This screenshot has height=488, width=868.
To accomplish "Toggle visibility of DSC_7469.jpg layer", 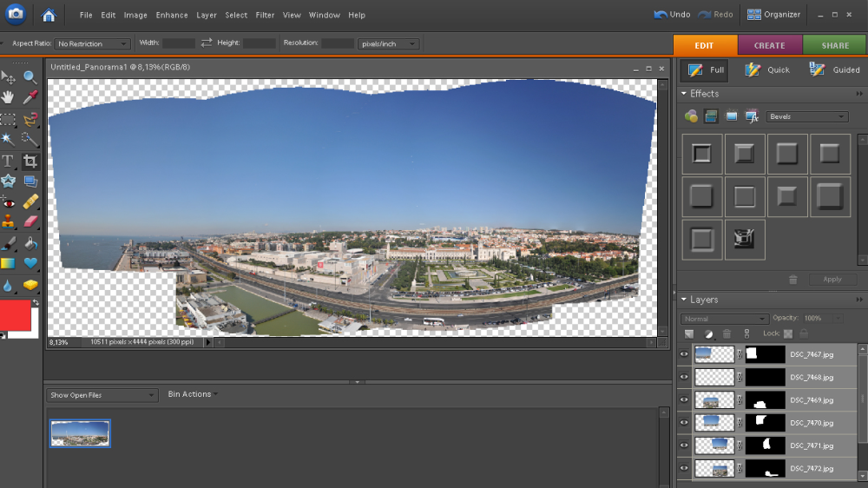I will tap(684, 400).
